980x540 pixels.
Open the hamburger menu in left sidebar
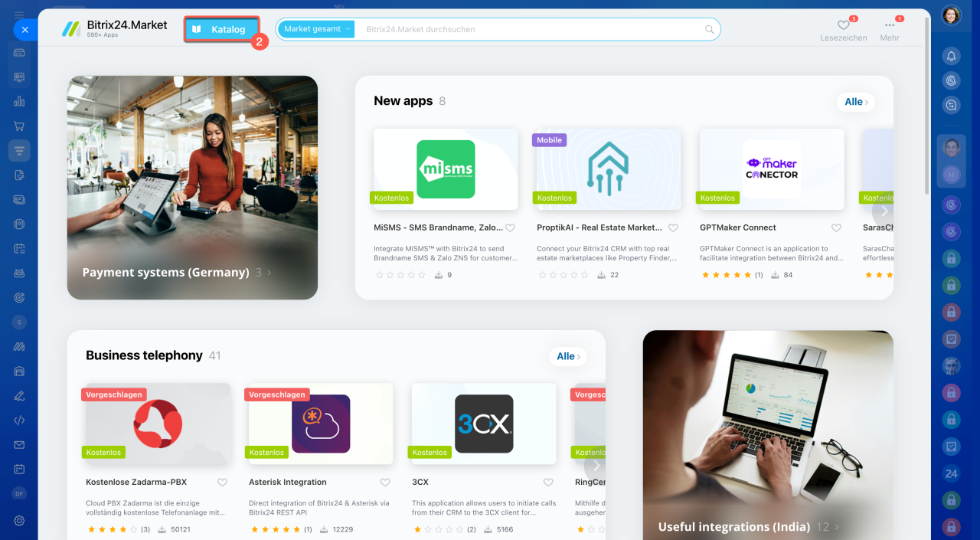(x=19, y=15)
